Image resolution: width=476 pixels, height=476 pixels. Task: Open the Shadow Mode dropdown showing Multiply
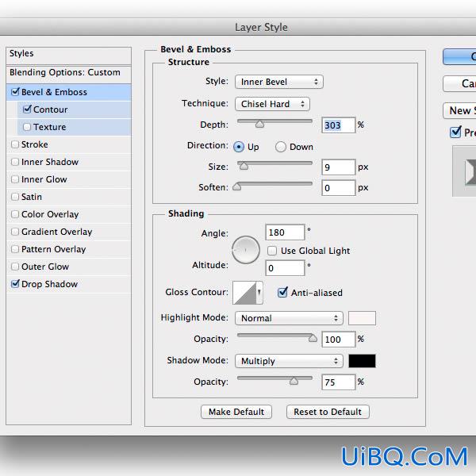click(x=289, y=361)
